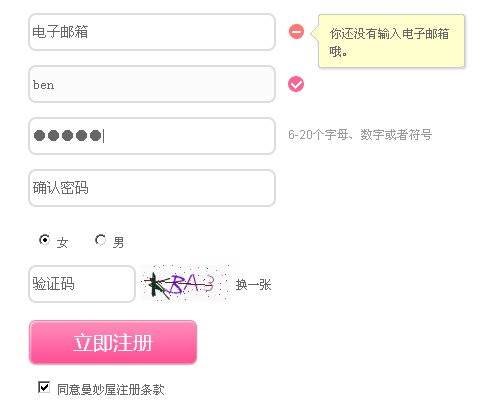Click the 立即注册 register button

[113, 342]
